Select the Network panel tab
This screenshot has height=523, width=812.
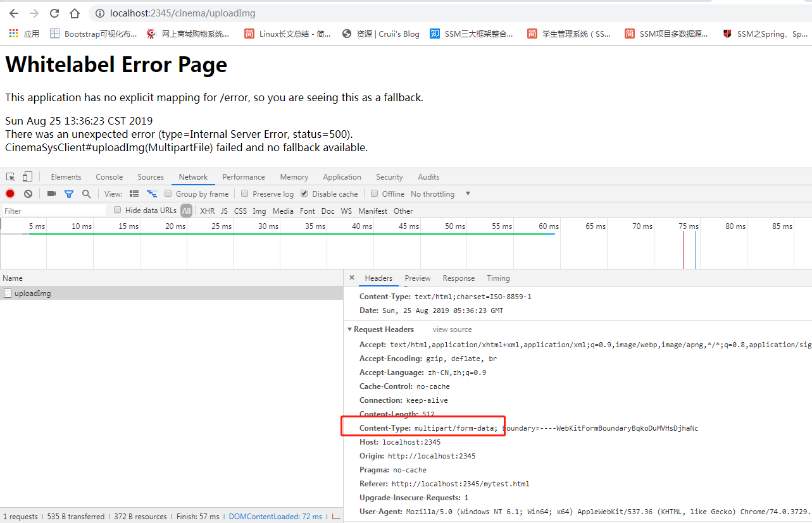[193, 177]
